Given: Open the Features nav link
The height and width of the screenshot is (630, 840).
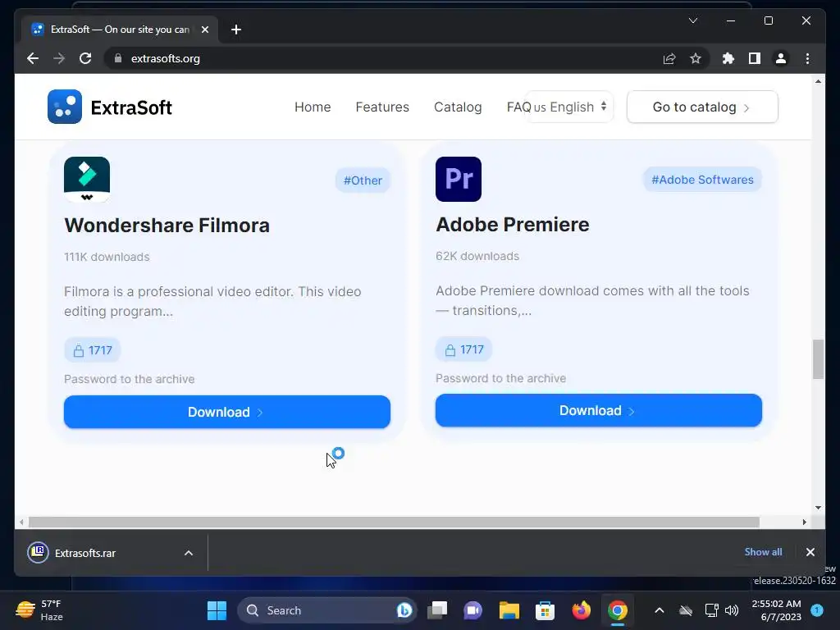Looking at the screenshot, I should 382,107.
